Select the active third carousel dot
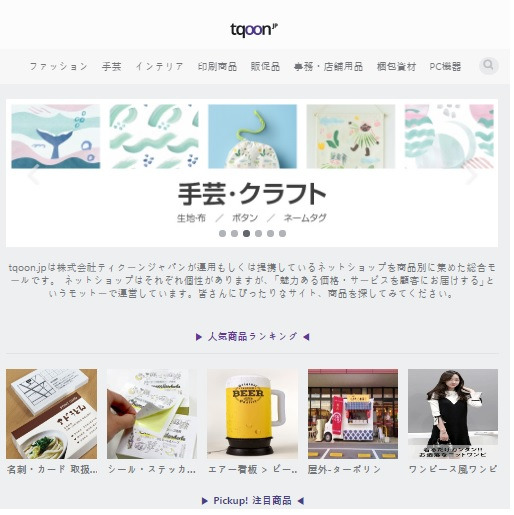The height and width of the screenshot is (515, 514). (x=246, y=234)
